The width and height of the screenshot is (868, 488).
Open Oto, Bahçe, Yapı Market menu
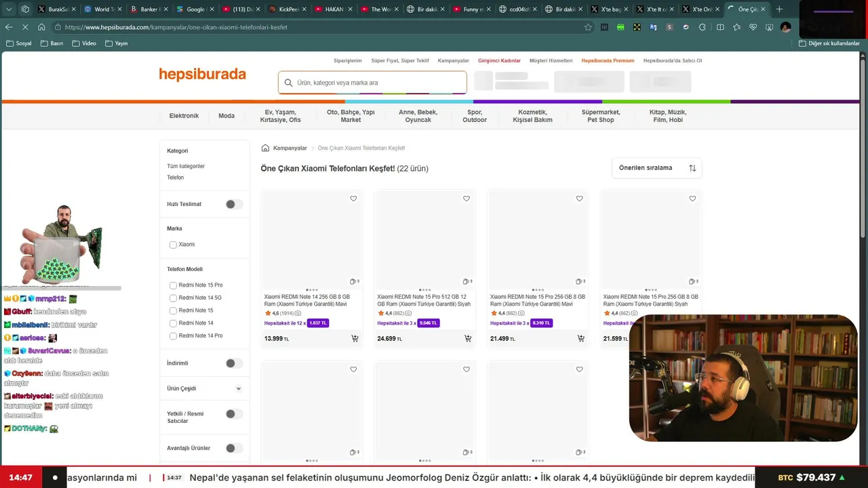[x=351, y=116]
